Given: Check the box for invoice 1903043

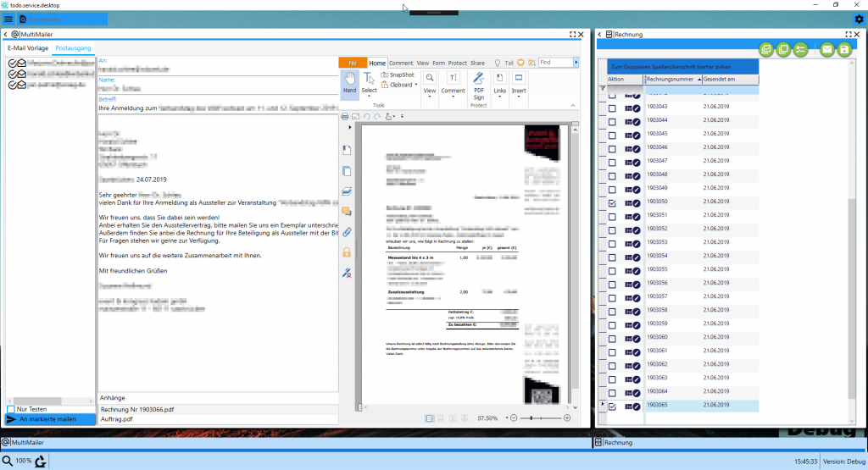Looking at the screenshot, I should 612,108.
